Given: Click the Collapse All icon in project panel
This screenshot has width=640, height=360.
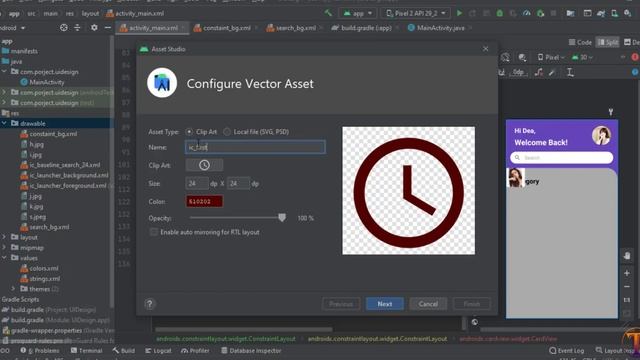Looking at the screenshot, I should click(77, 28).
